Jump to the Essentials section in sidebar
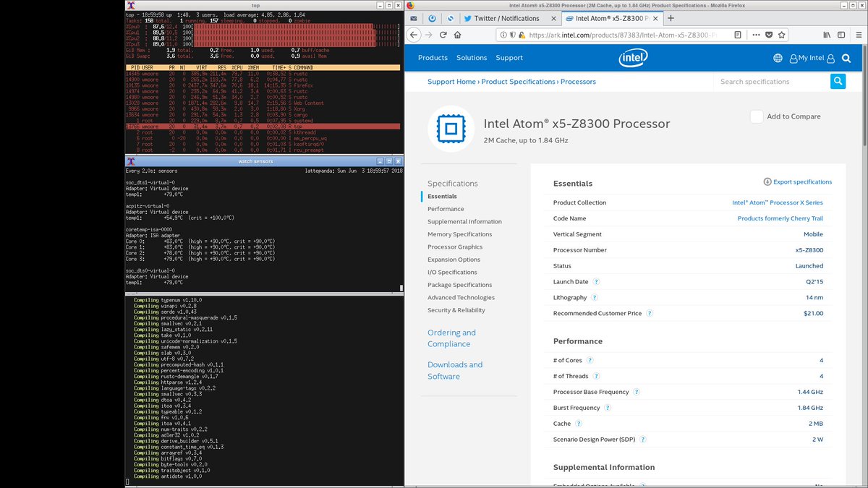 tap(442, 196)
